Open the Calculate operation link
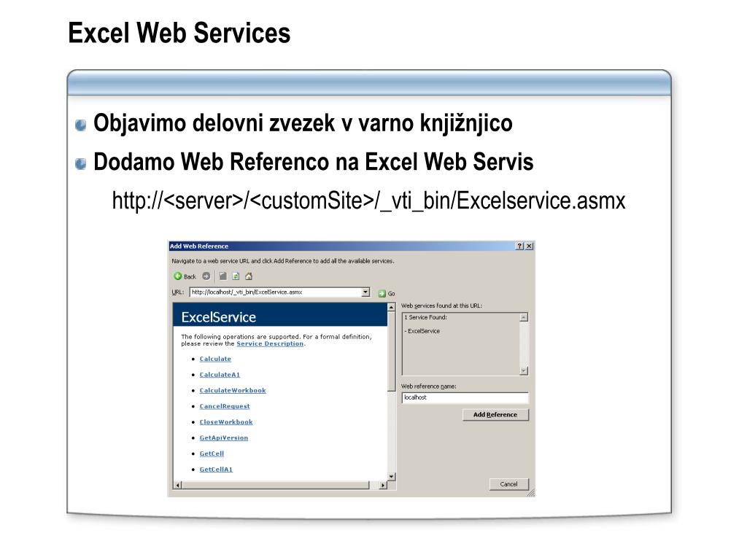The width and height of the screenshot is (747, 560). pos(215,359)
